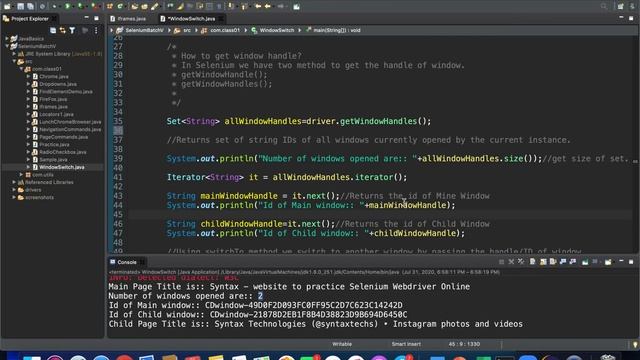Viewport: 640px width, 360px height.
Task: Expand the screenshots folder node
Action: [14, 197]
